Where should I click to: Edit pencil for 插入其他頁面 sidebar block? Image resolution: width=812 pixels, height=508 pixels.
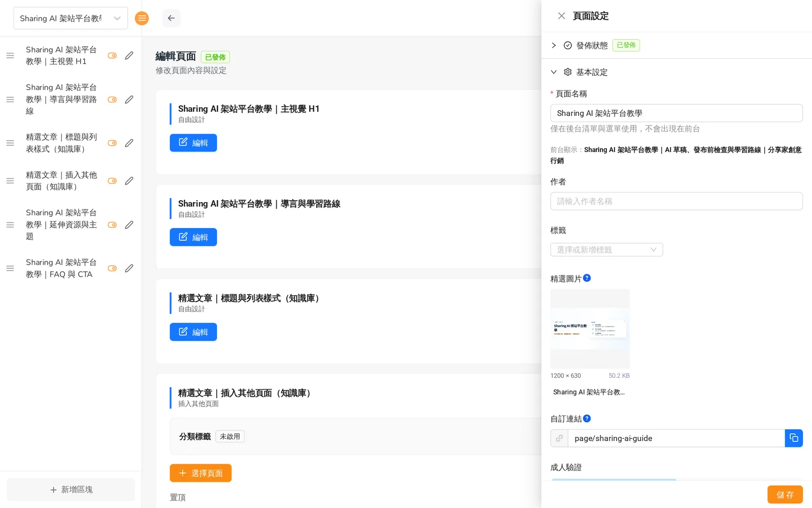click(129, 181)
